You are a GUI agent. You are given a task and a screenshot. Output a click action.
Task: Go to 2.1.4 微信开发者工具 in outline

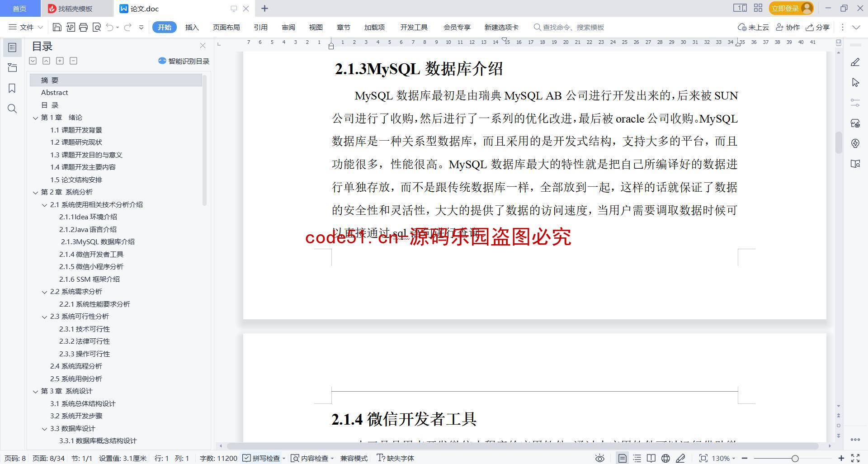point(91,254)
